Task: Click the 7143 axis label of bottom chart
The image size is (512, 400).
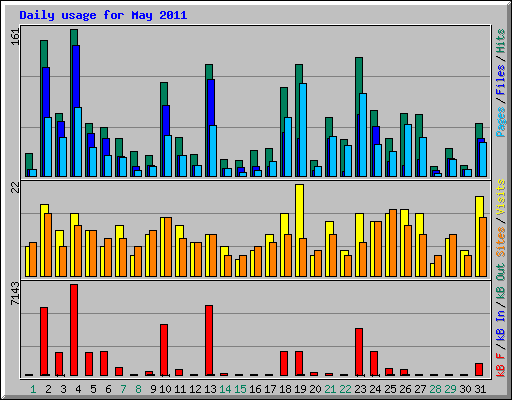Action: click(x=15, y=293)
